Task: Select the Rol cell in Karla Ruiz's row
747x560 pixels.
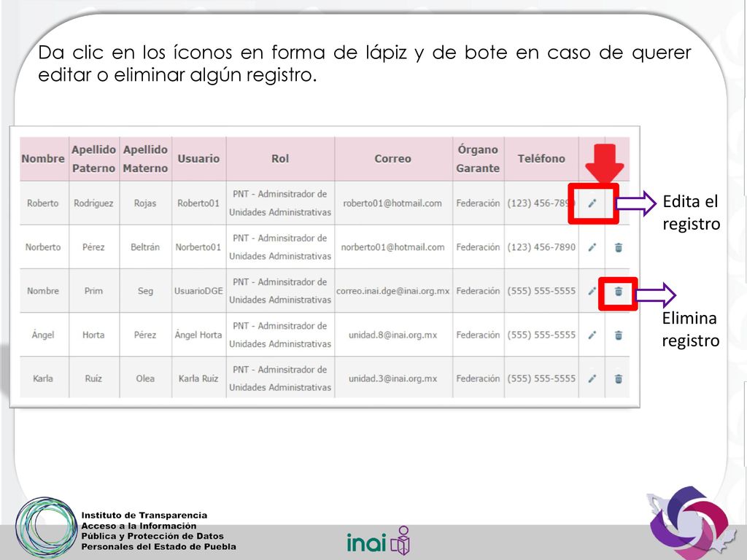Action: tap(280, 378)
